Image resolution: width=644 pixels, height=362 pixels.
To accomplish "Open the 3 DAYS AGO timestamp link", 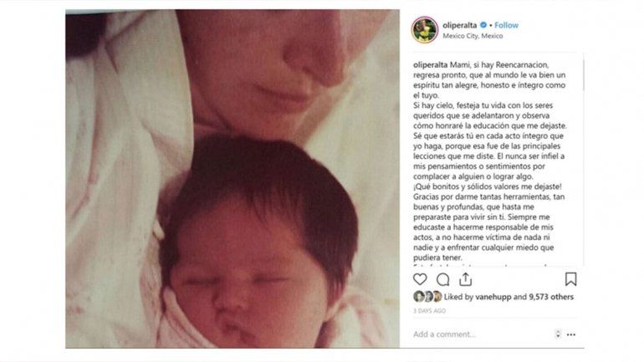I will [429, 311].
